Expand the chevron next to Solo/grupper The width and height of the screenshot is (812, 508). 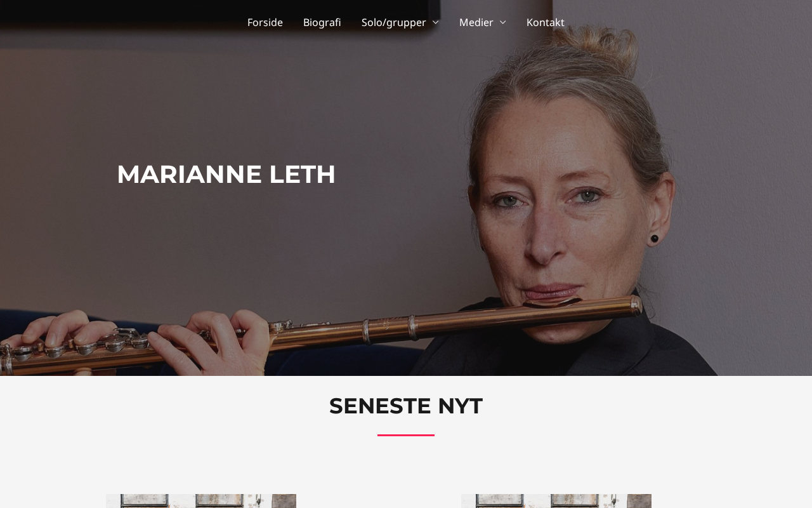pos(435,22)
